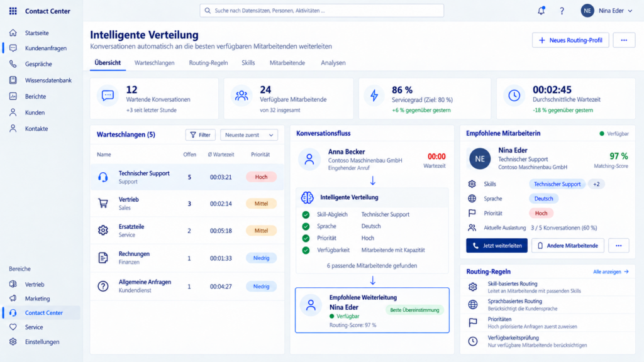The image size is (644, 362).
Task: Select the Empfohlene Weiterleitung Nina Eder card
Action: pos(372,310)
